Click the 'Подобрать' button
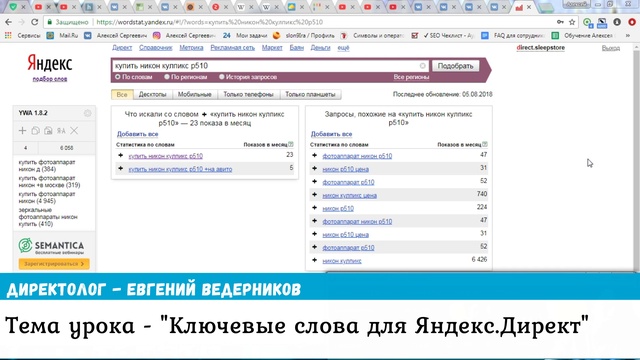 pos(456,66)
